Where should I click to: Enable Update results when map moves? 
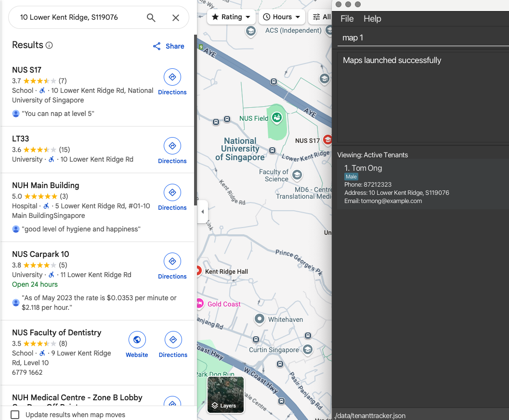[x=15, y=415]
